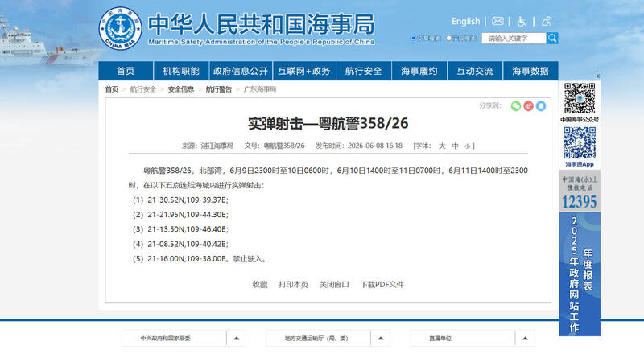Image resolution: width=644 pixels, height=358 pixels.
Task: Open the 2025年政府网站工作年度报表 banner
Action: coord(580,274)
